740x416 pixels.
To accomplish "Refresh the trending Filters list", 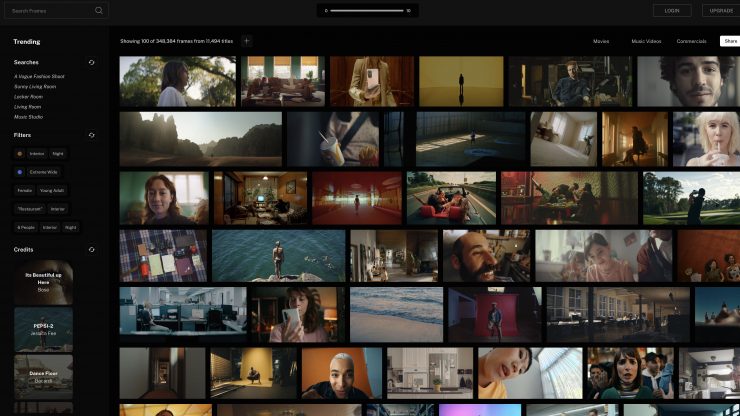I will point(92,135).
